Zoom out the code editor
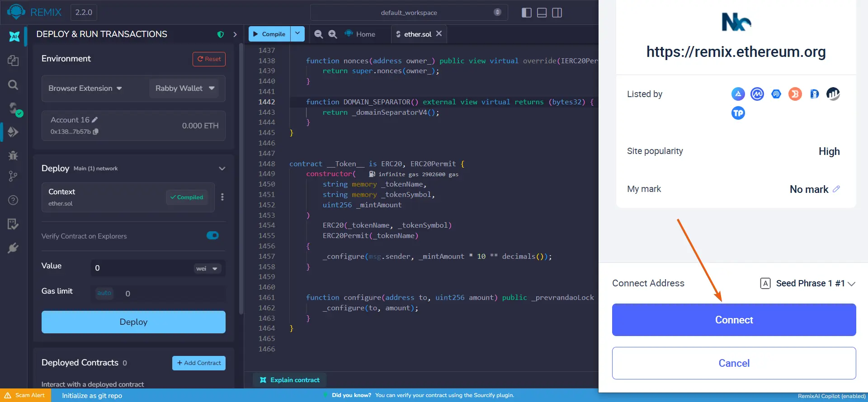 point(318,34)
